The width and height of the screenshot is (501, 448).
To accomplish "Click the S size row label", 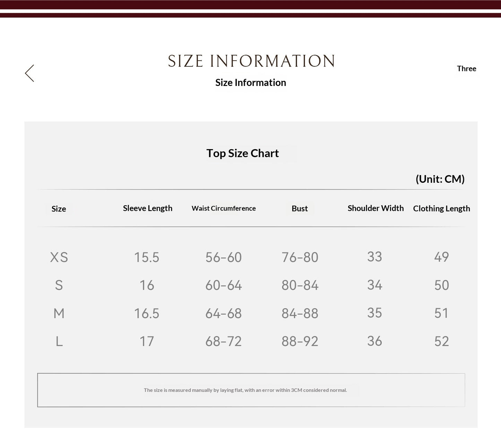I will (x=59, y=285).
